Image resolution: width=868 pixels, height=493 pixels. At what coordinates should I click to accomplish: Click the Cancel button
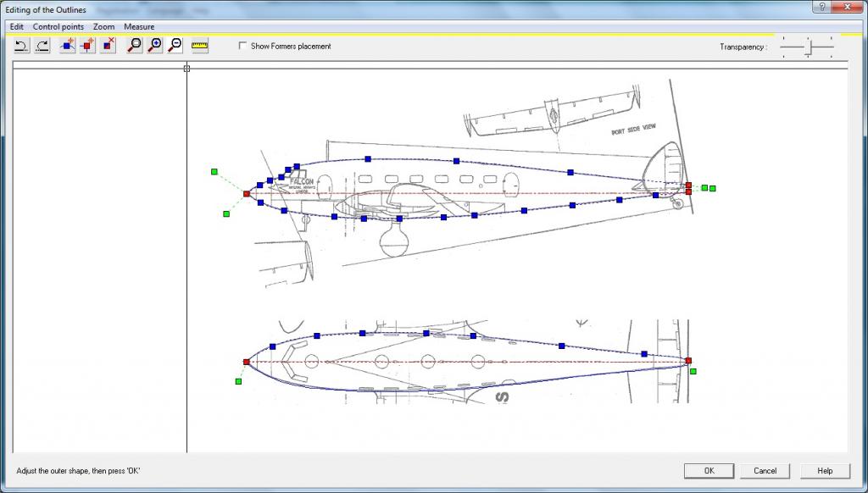pyautogui.click(x=765, y=471)
